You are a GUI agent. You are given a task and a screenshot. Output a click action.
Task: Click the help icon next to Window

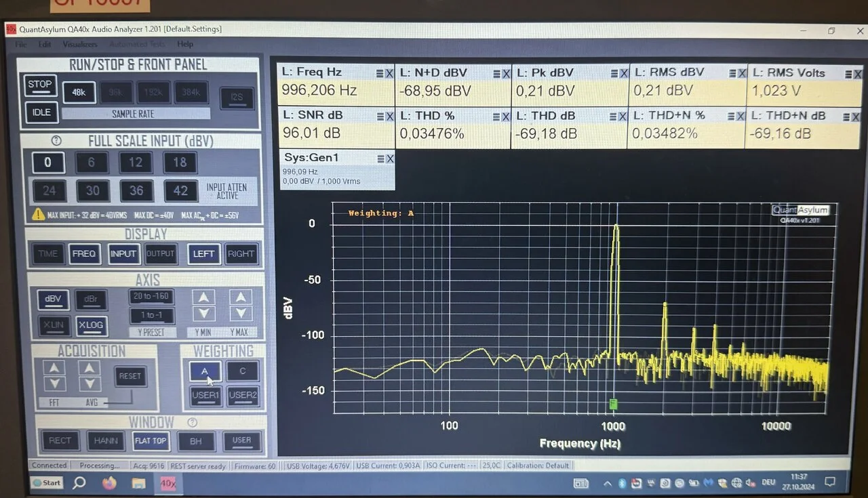coord(192,422)
